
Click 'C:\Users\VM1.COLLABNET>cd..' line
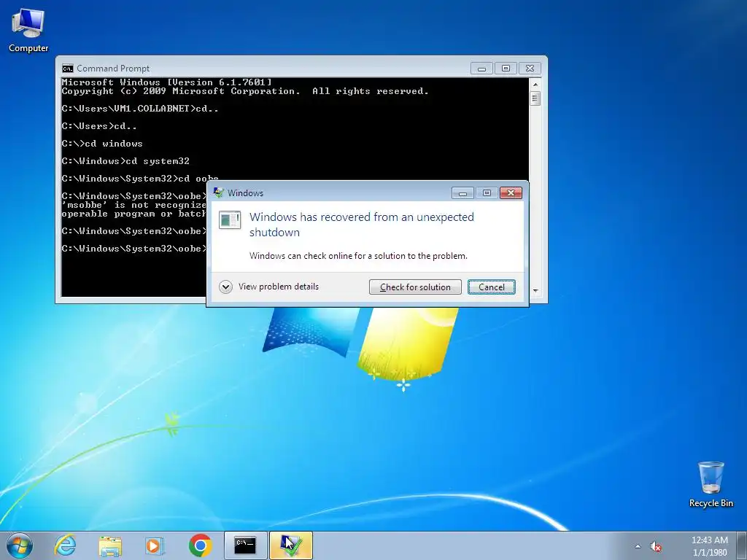tap(140, 109)
